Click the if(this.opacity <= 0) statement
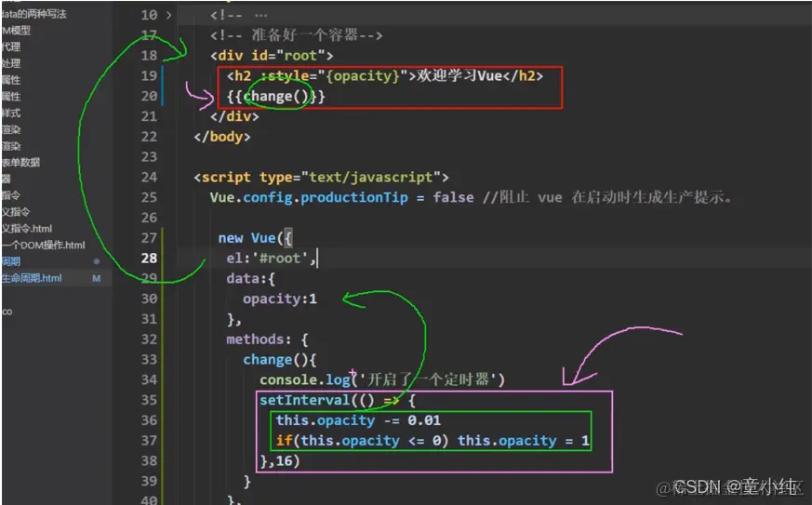 point(433,440)
